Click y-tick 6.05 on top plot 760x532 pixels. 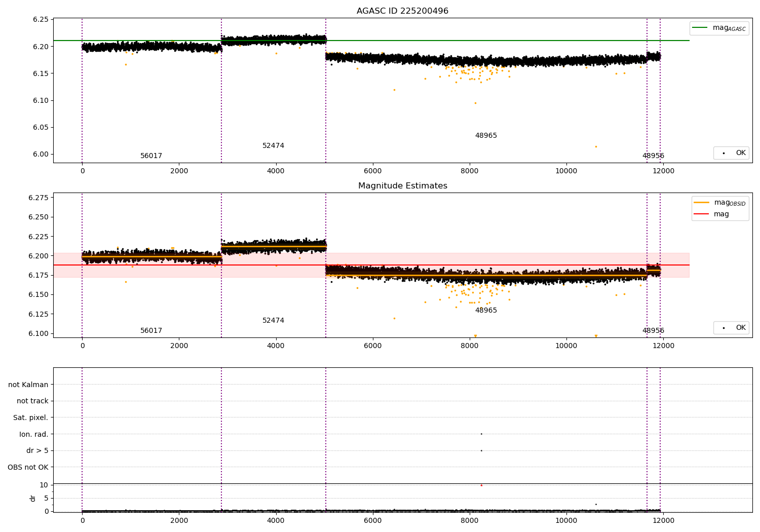coord(41,127)
